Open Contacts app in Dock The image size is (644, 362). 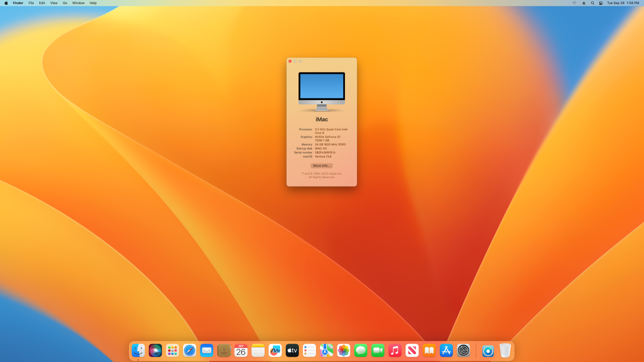point(224,351)
